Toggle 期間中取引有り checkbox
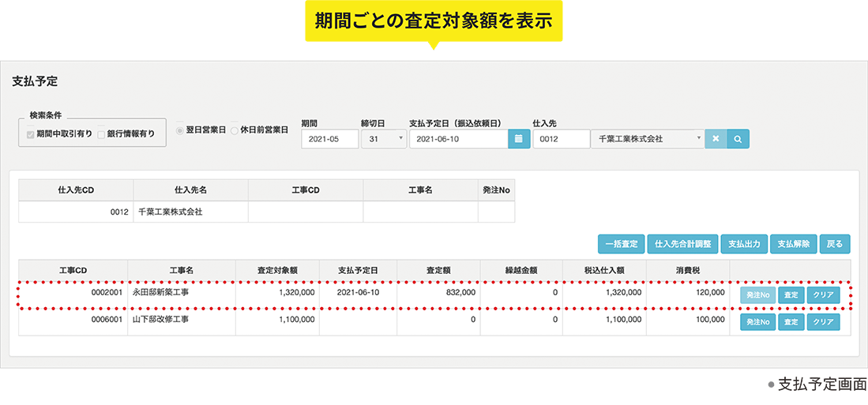Viewport: 868px width, 405px height. tap(30, 134)
